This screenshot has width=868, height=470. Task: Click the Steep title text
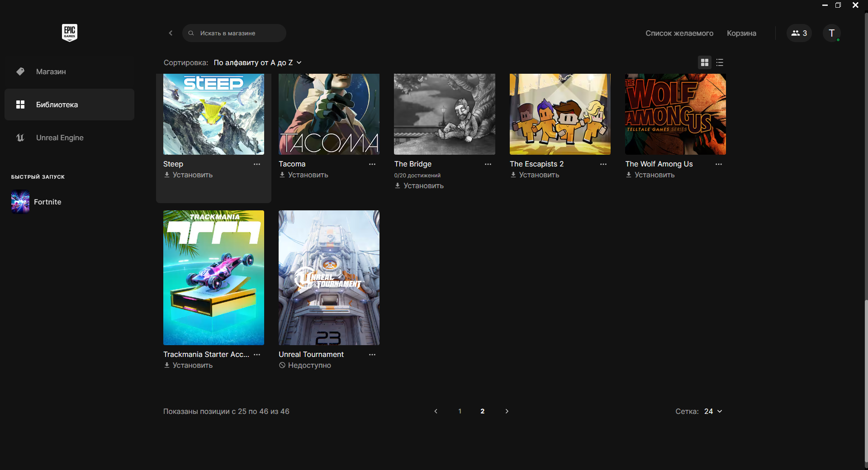coord(173,164)
